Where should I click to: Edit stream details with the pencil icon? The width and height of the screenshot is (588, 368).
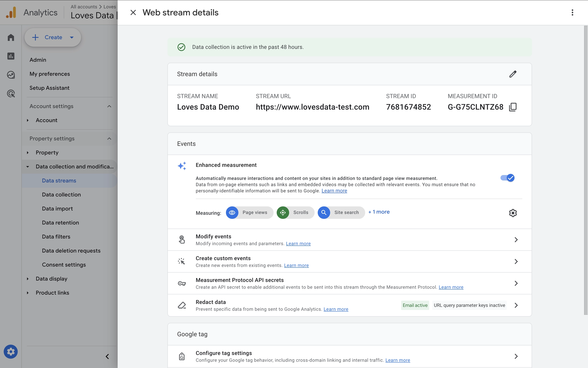pos(513,74)
